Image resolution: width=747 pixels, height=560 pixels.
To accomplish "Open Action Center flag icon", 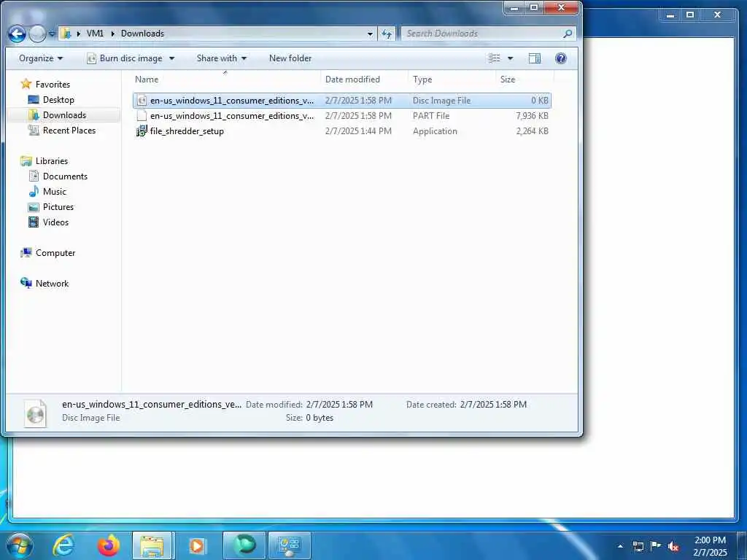I will [x=656, y=546].
